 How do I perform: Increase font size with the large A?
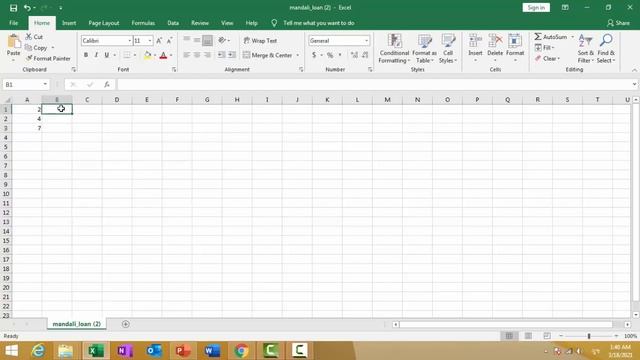coord(159,40)
